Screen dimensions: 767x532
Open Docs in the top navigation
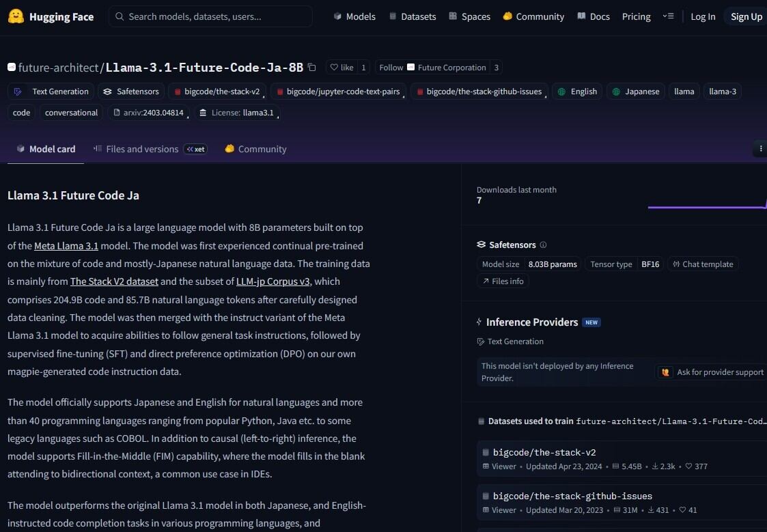(594, 16)
